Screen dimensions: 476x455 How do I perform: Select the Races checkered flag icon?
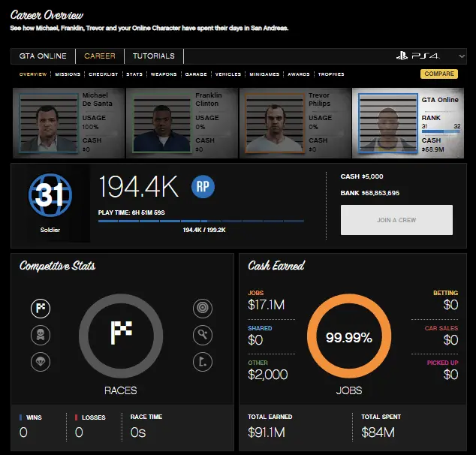point(41,308)
